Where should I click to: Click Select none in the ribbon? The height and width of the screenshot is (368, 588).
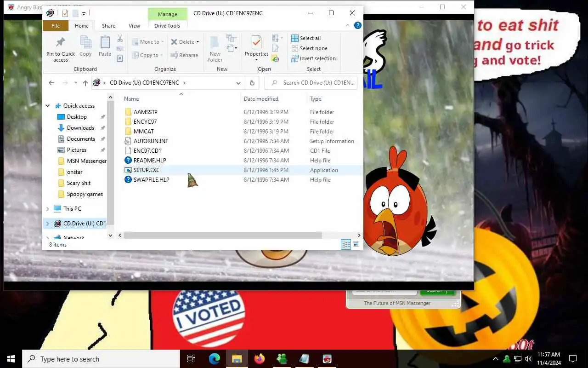(309, 48)
